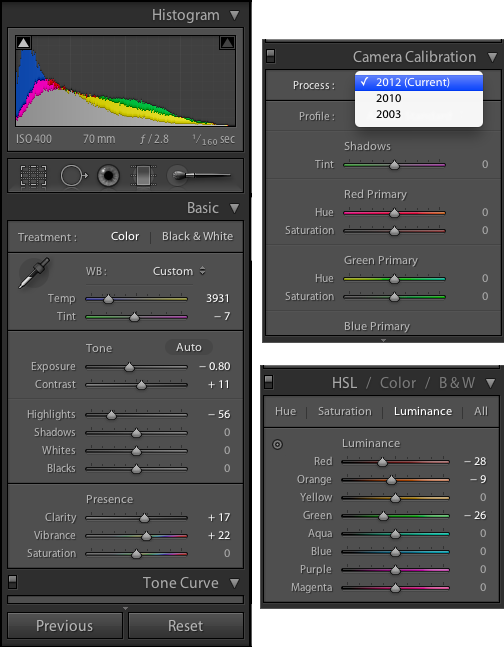The height and width of the screenshot is (647, 504).
Task: Select the Red Eye Correction tool
Action: tap(109, 176)
